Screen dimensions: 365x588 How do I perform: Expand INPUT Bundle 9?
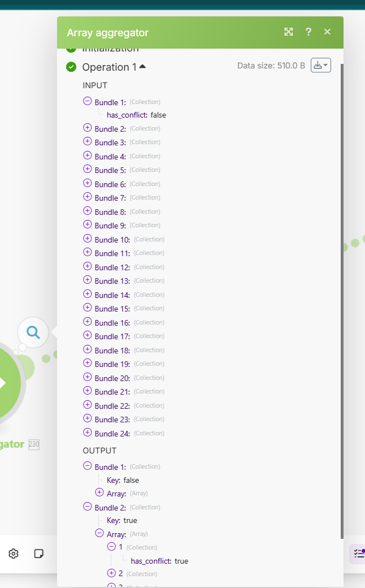[x=88, y=224]
